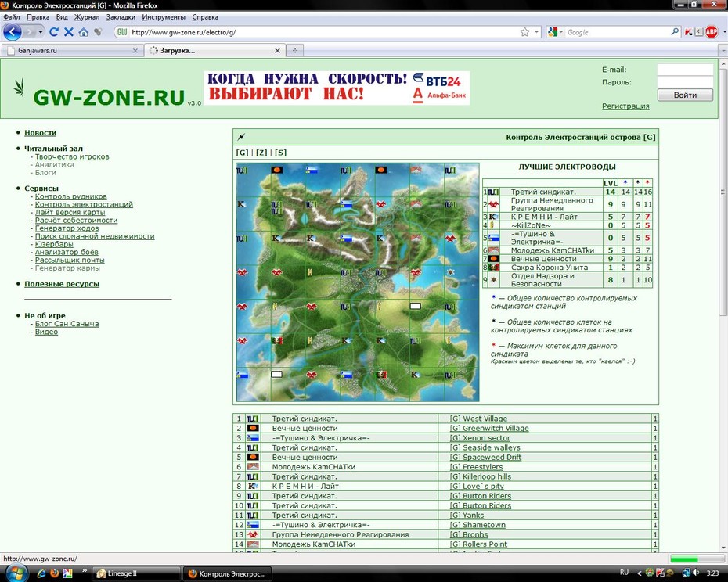Open Полезные ресурсы link
The width and height of the screenshot is (728, 582).
pos(62,284)
